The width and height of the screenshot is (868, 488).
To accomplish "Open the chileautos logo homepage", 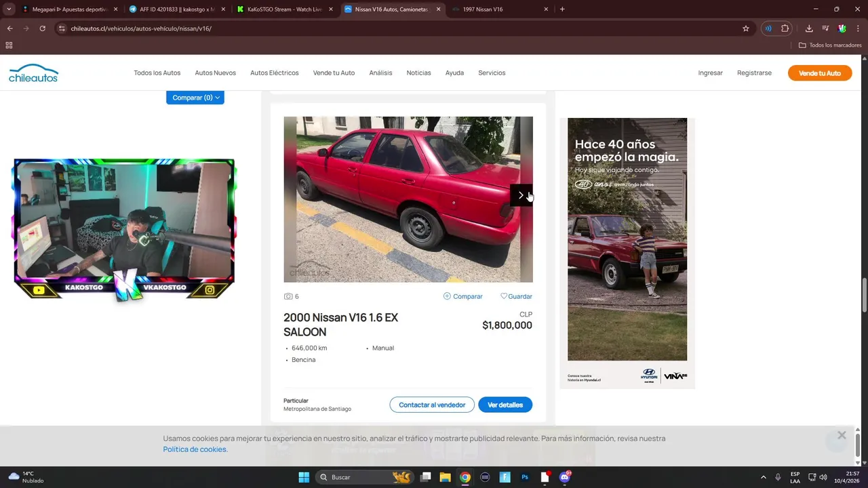I will [33, 73].
